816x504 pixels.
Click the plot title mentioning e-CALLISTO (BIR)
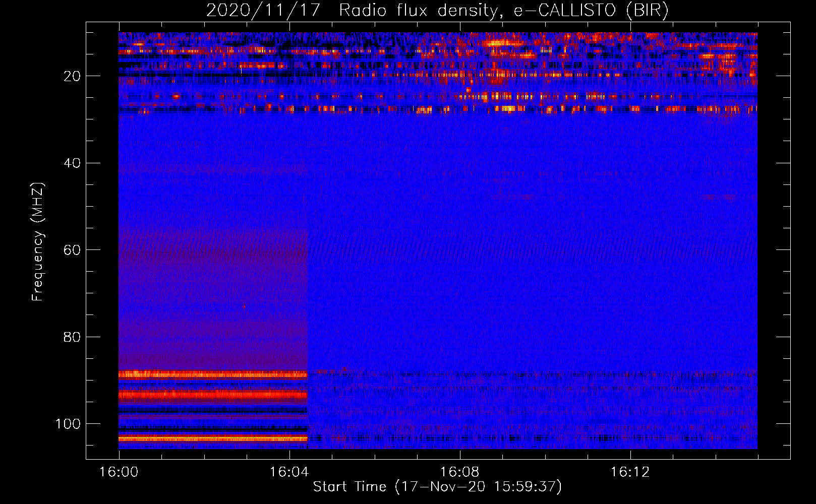coord(437,11)
